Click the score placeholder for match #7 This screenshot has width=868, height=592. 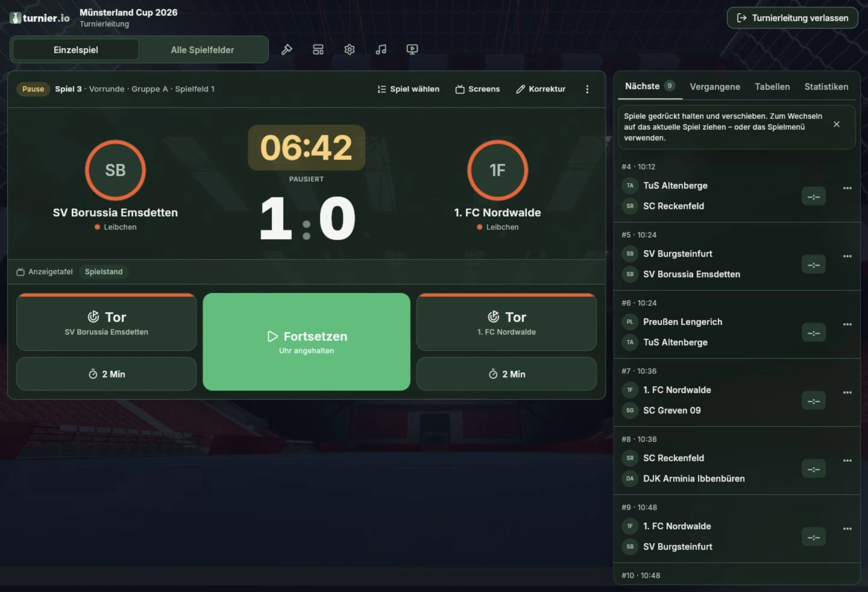click(814, 401)
